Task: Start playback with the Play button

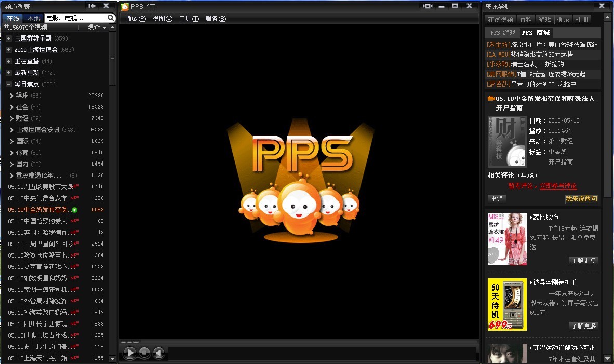Action: (130, 353)
